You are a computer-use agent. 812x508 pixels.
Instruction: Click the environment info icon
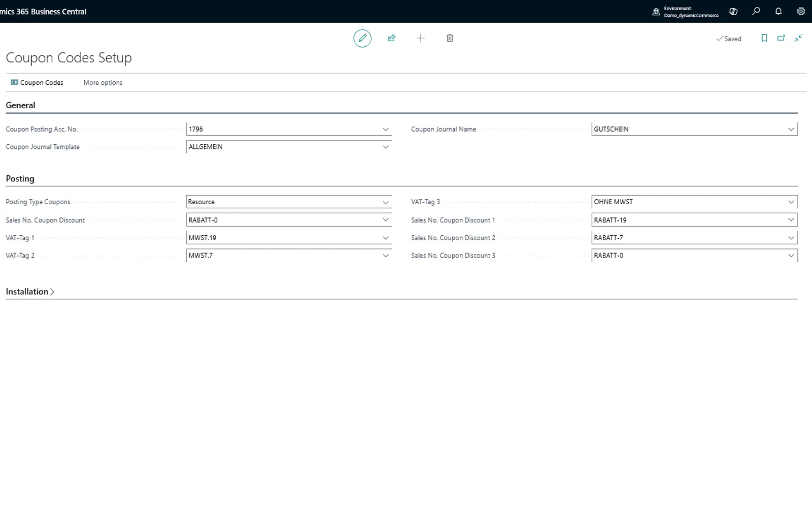[x=656, y=12]
